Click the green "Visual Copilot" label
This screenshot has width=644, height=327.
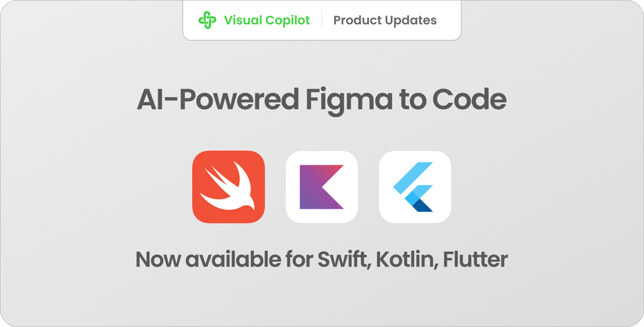[x=267, y=20]
